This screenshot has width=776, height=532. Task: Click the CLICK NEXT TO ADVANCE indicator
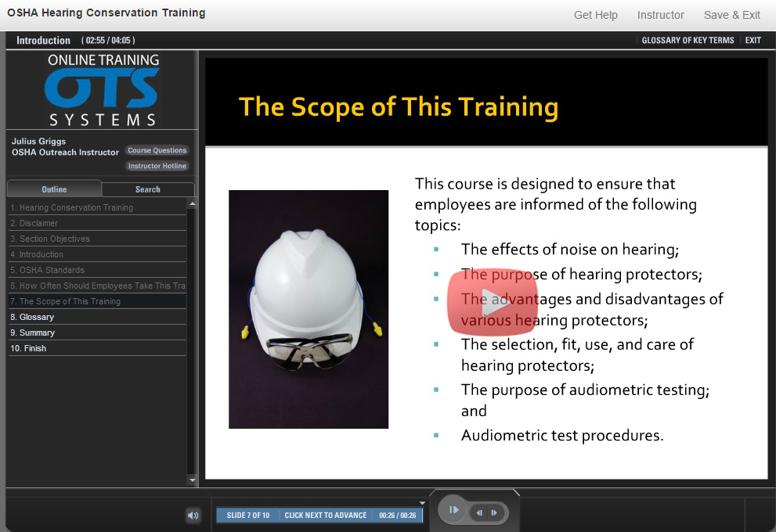[x=327, y=515]
